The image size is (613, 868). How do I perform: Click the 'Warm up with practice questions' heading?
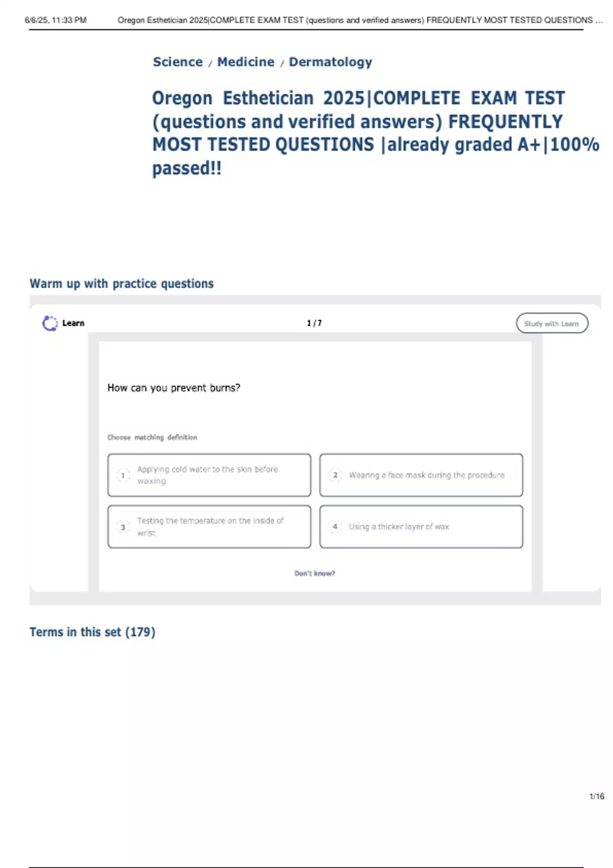[122, 284]
